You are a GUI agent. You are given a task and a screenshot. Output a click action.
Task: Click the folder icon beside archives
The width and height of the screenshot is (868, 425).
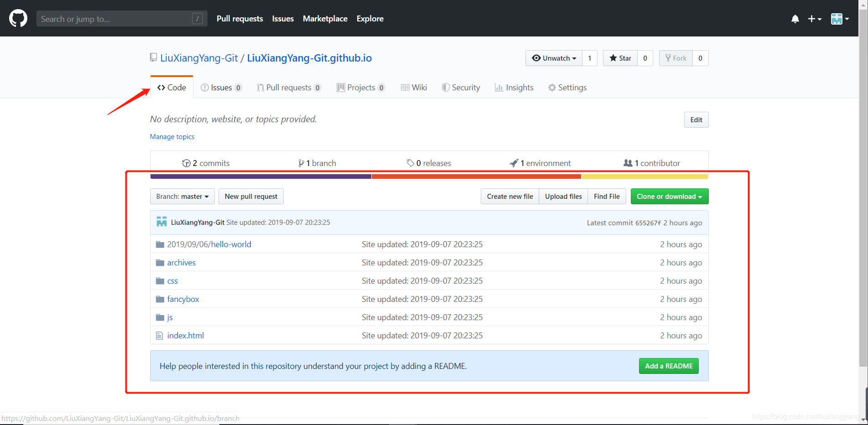point(160,263)
